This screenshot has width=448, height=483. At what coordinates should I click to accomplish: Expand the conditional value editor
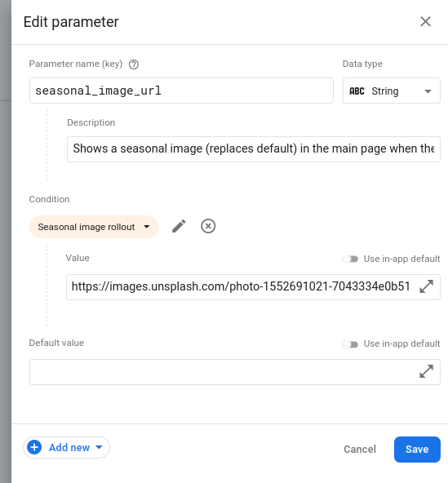pos(427,286)
